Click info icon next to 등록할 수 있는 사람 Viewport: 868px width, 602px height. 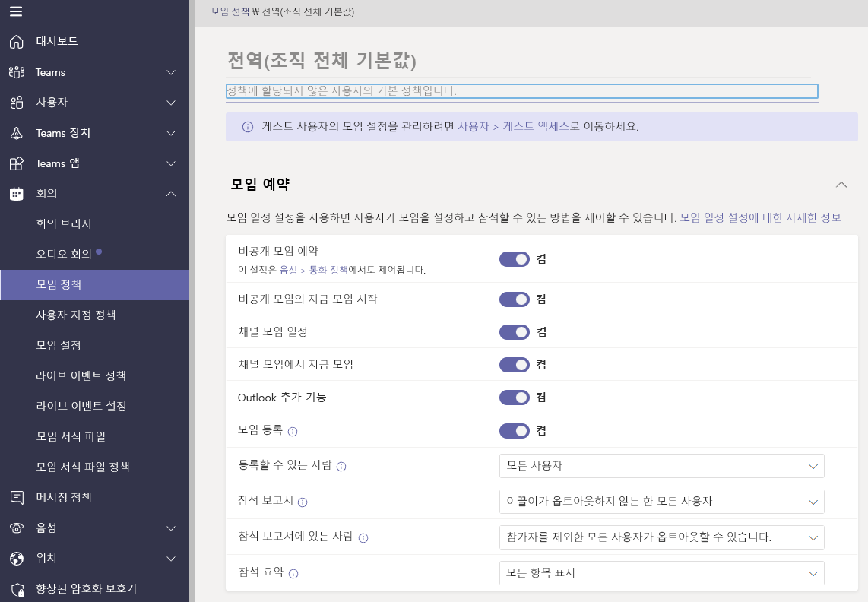[x=341, y=467]
